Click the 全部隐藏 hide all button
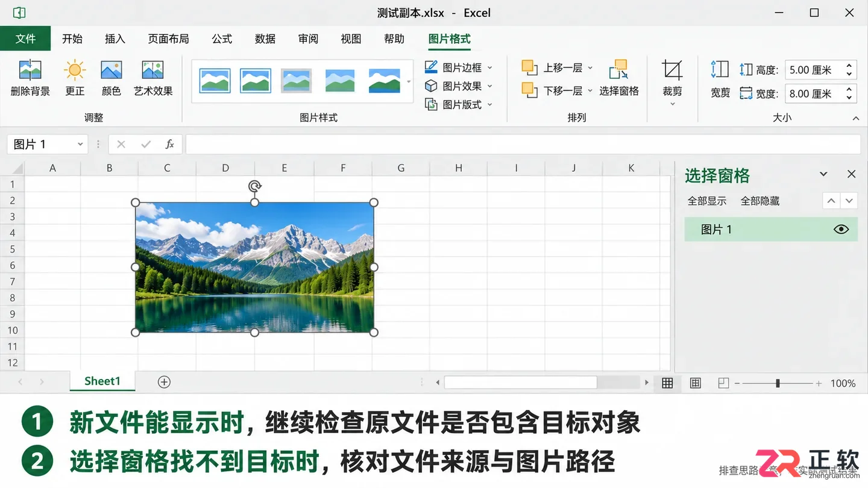This screenshot has height=488, width=868. pos(760,201)
